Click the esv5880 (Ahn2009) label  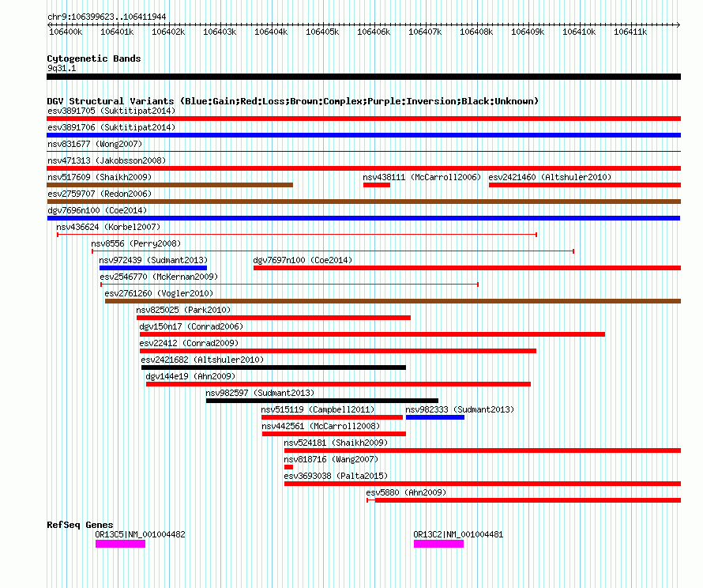(406, 492)
